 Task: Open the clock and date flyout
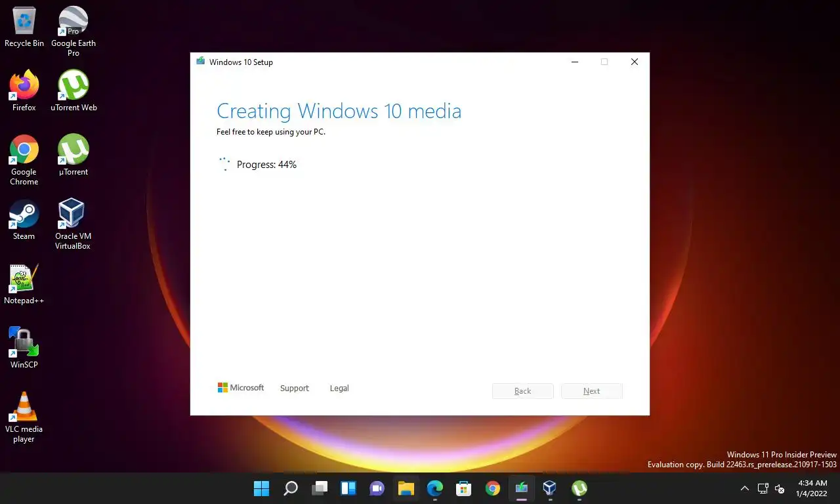(x=812, y=488)
